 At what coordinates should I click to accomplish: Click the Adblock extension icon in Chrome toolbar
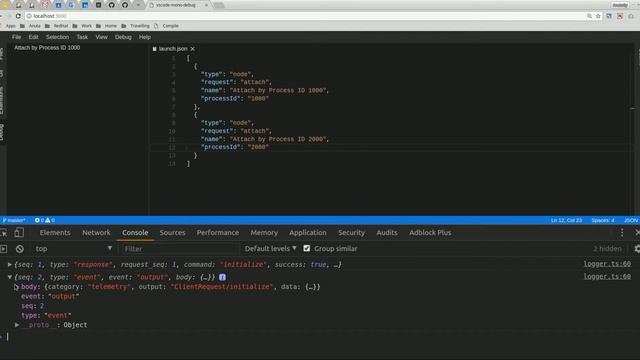click(x=620, y=16)
